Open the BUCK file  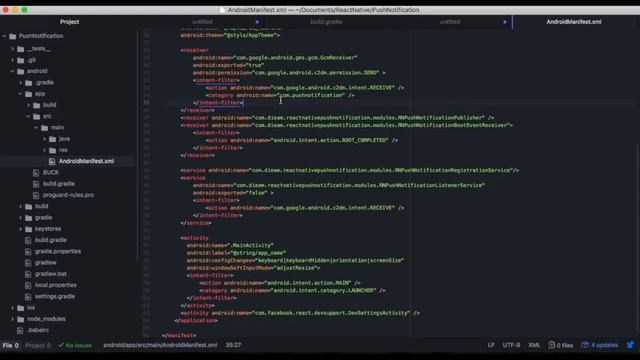(x=51, y=173)
